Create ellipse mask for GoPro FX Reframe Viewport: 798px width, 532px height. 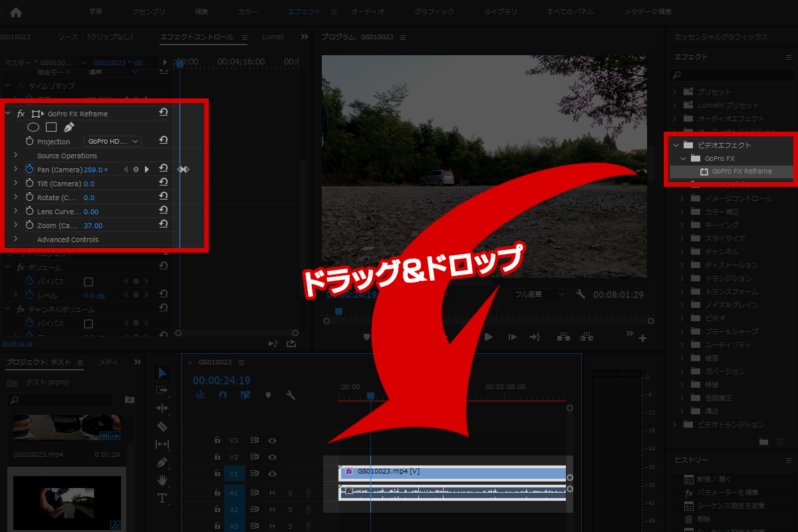[x=33, y=127]
